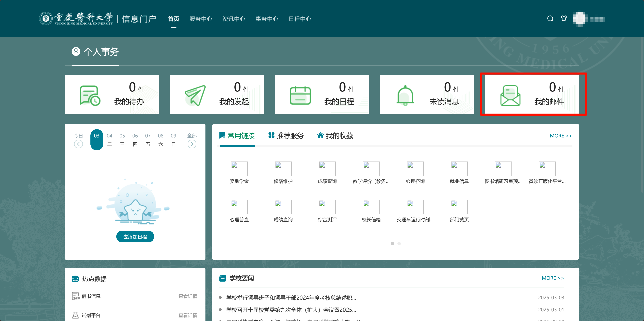Open the 校长信箱 shortcut icon

coord(371,207)
